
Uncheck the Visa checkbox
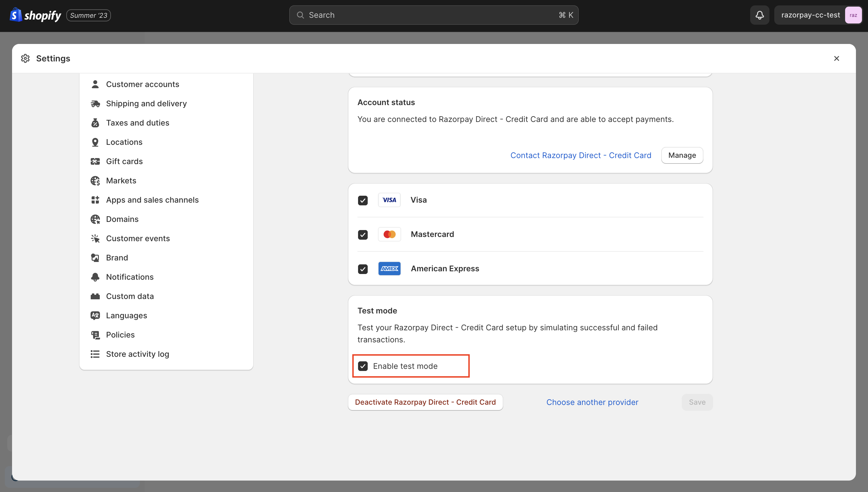point(363,200)
